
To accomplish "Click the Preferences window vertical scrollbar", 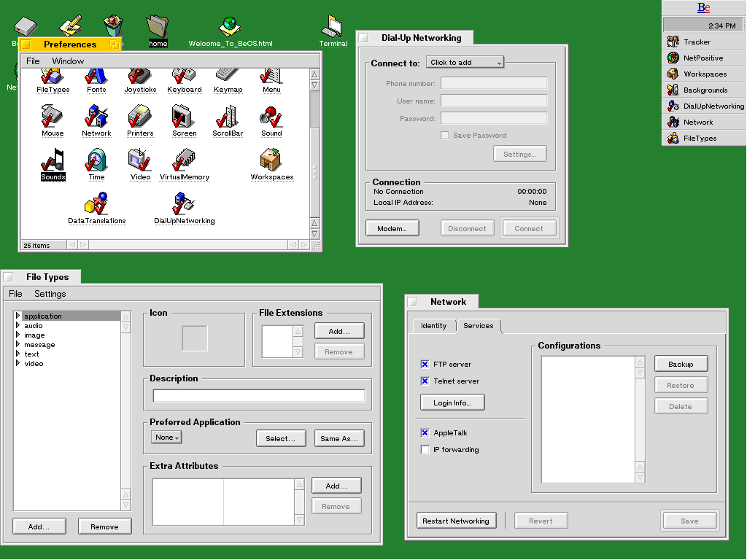I will pyautogui.click(x=314, y=146).
